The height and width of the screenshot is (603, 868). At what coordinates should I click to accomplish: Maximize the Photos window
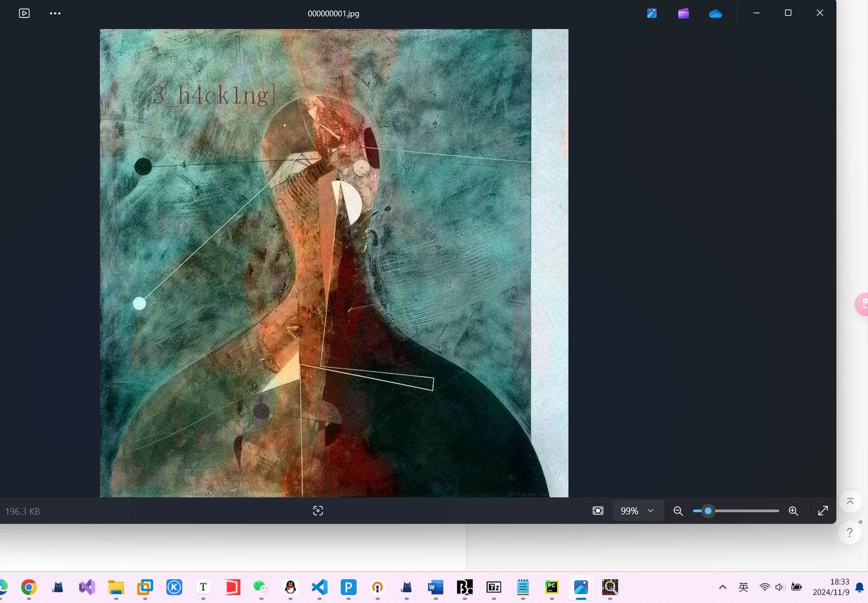pyautogui.click(x=788, y=13)
